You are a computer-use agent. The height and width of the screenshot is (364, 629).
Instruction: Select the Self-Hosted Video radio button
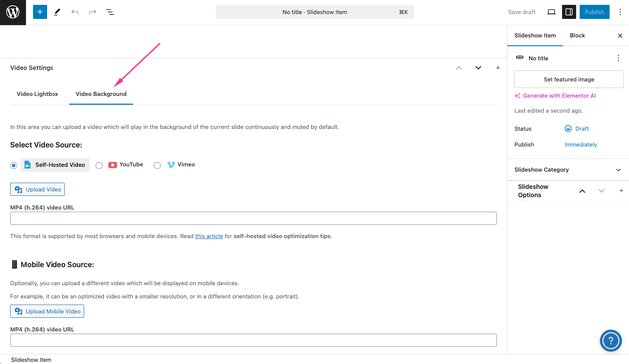point(14,165)
